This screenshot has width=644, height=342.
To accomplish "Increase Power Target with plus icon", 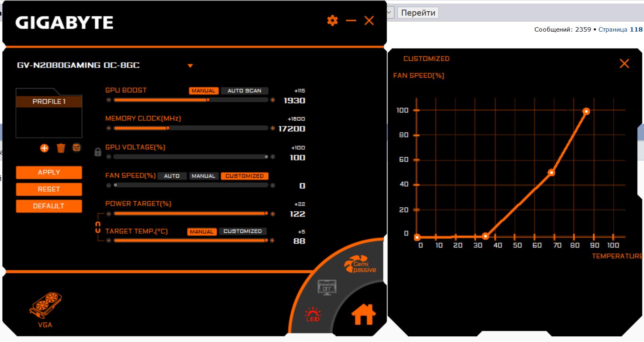I will pos(273,214).
